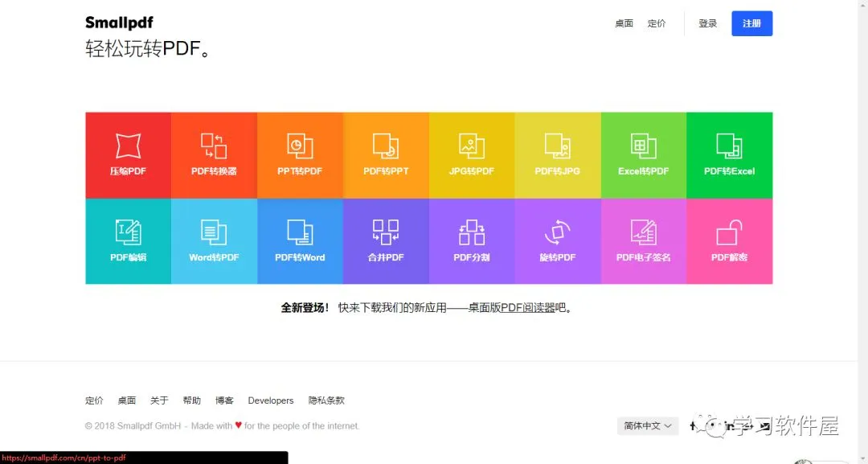Open the 合并PDF merge tile

pos(386,241)
